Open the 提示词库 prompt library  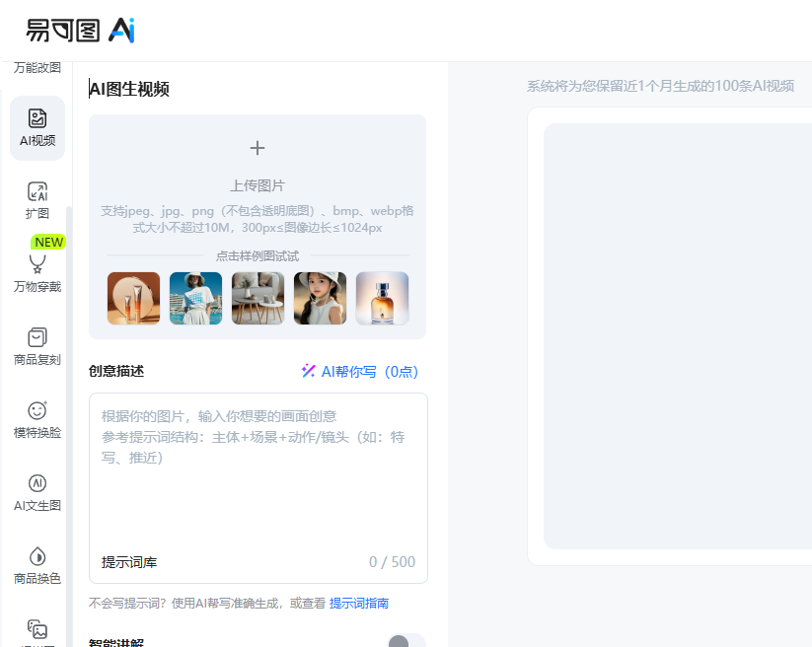[129, 562]
